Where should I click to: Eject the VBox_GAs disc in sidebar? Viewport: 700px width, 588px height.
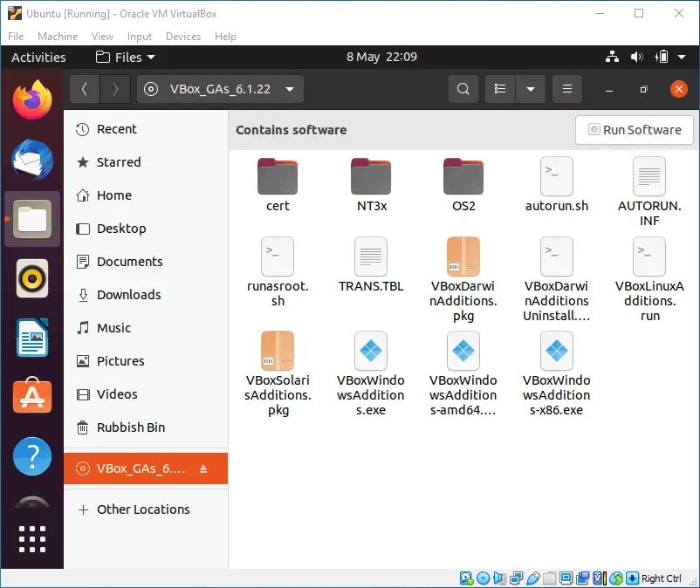tap(203, 468)
